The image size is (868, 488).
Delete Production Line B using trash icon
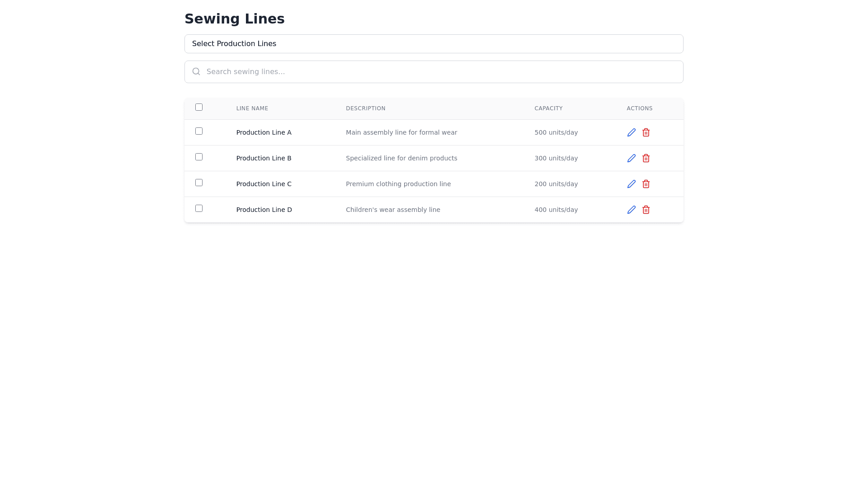pyautogui.click(x=646, y=158)
